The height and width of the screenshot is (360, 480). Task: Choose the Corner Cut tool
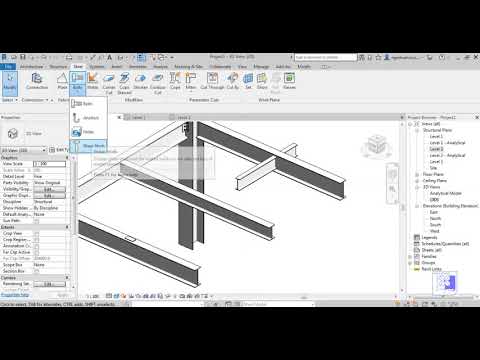(109, 83)
